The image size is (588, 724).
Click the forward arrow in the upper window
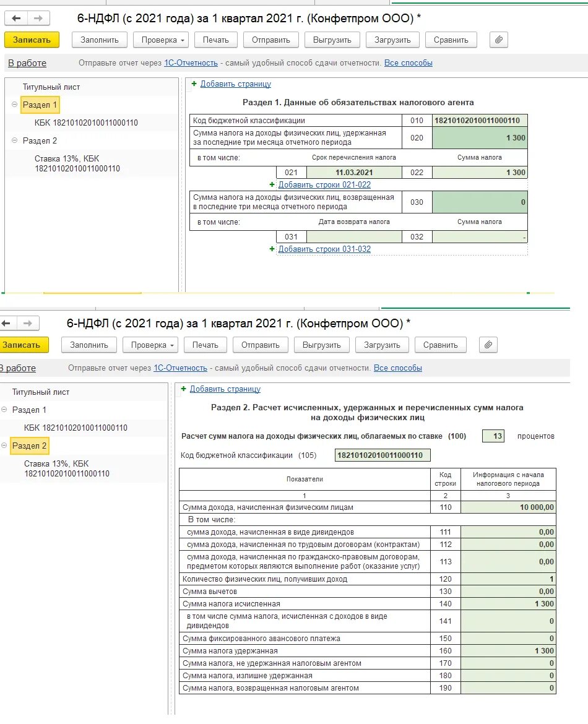point(39,19)
